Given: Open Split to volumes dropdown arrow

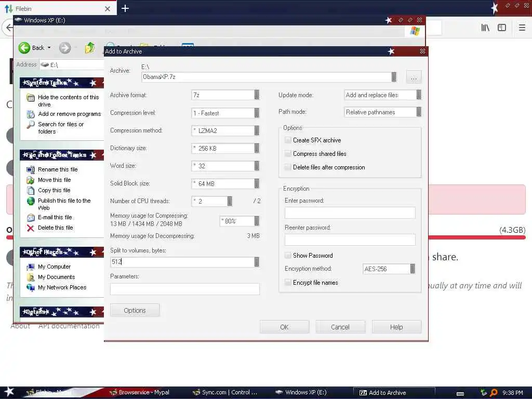Looking at the screenshot, I should 257,262.
